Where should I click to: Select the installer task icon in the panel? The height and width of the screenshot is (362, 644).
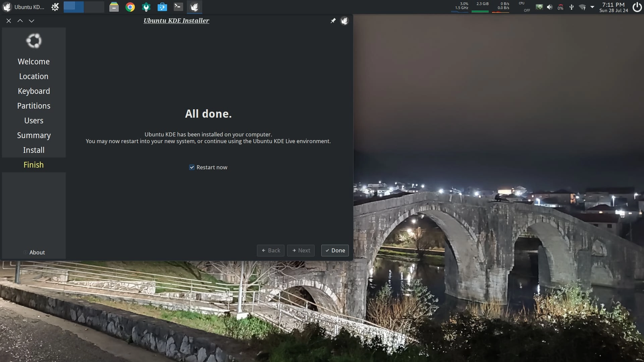coord(194,7)
